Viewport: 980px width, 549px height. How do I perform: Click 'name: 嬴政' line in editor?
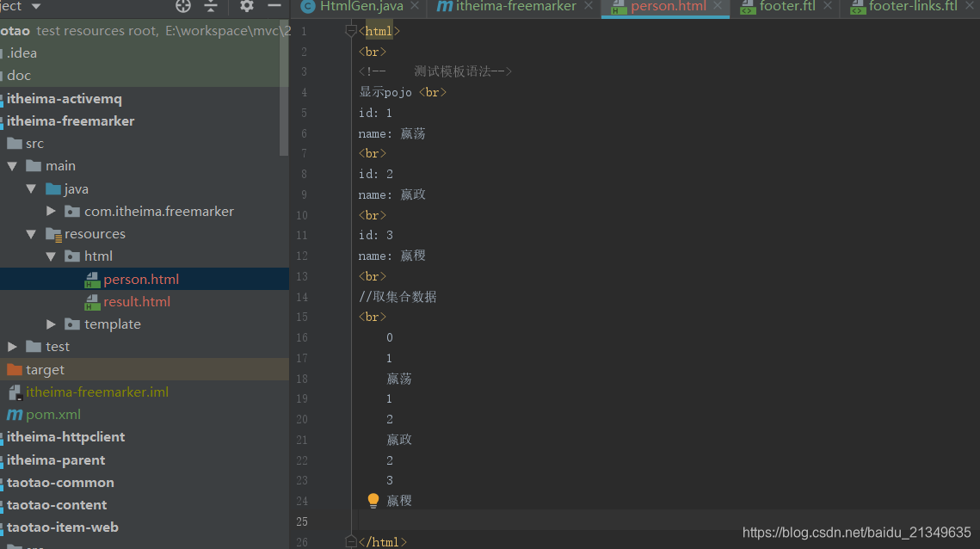(391, 194)
